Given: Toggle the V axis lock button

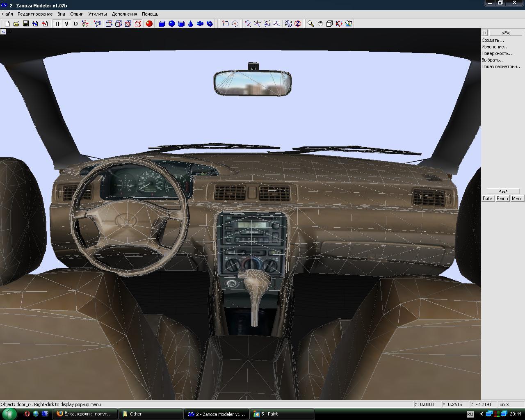Looking at the screenshot, I should click(66, 24).
